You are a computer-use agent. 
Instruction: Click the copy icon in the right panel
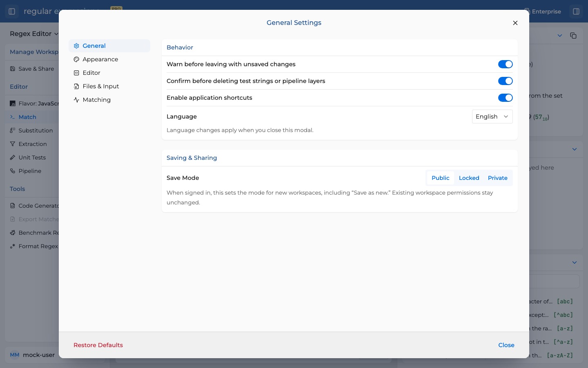point(573,36)
